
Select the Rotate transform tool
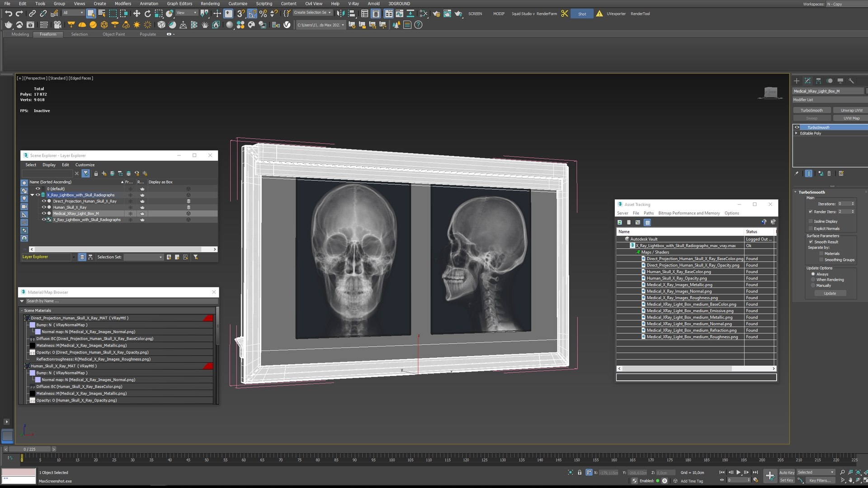pos(147,14)
